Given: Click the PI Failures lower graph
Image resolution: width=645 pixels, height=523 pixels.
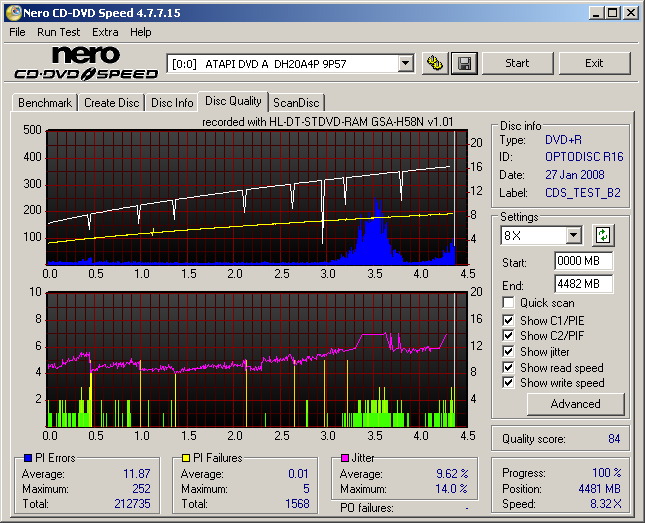Looking at the screenshot, I should click(x=257, y=360).
